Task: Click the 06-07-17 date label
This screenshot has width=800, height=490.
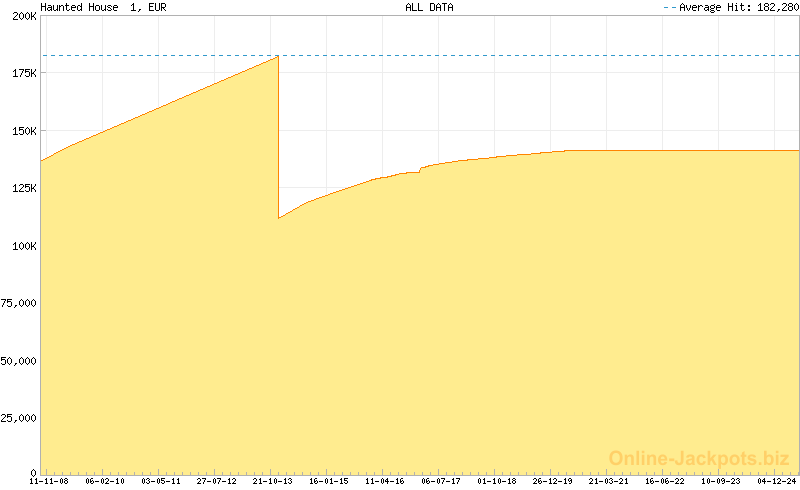Action: pyautogui.click(x=441, y=481)
